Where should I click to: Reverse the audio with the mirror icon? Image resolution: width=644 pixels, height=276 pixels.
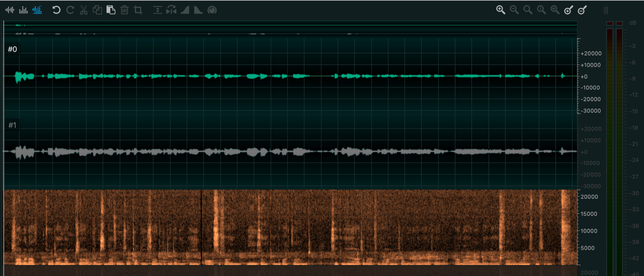coord(171,10)
